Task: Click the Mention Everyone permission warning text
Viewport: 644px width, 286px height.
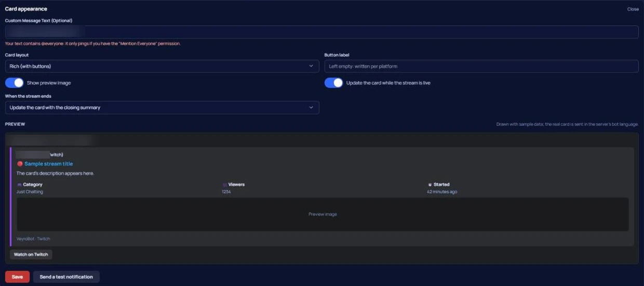Action: [92, 44]
